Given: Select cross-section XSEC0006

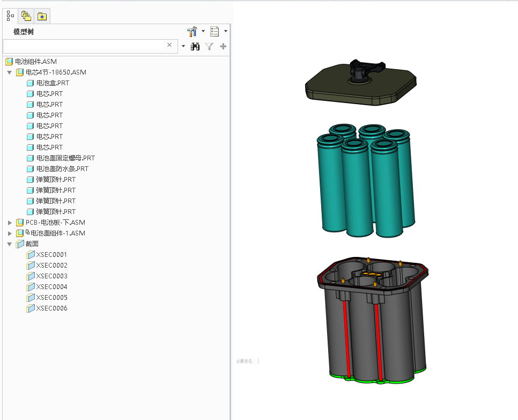Looking at the screenshot, I should [x=51, y=308].
